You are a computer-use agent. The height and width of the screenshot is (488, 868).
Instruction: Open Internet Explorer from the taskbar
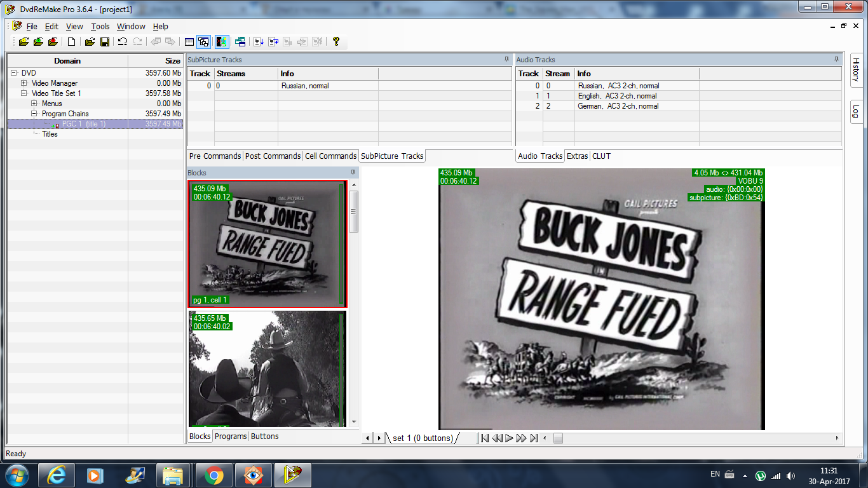pyautogui.click(x=56, y=475)
